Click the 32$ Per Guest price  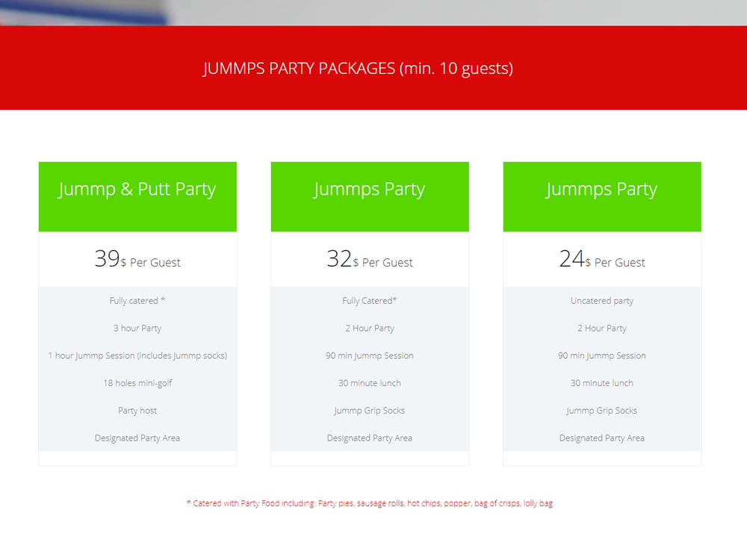tap(370, 260)
